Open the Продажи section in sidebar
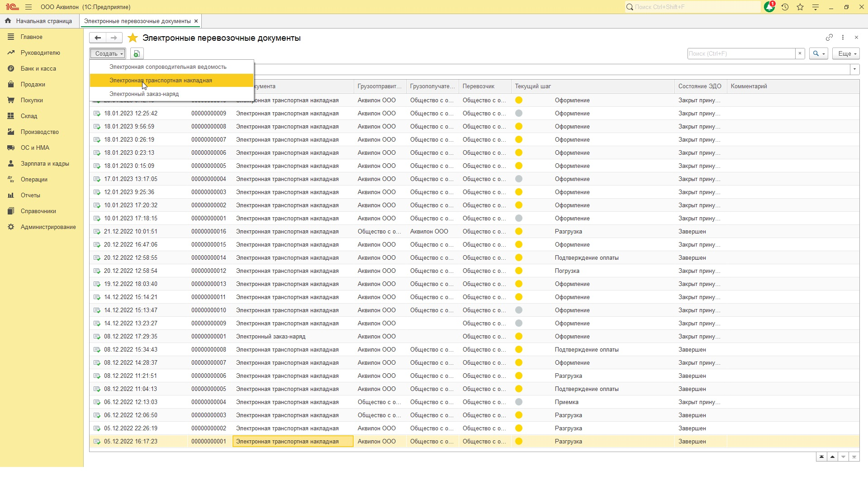868x481 pixels. (33, 85)
